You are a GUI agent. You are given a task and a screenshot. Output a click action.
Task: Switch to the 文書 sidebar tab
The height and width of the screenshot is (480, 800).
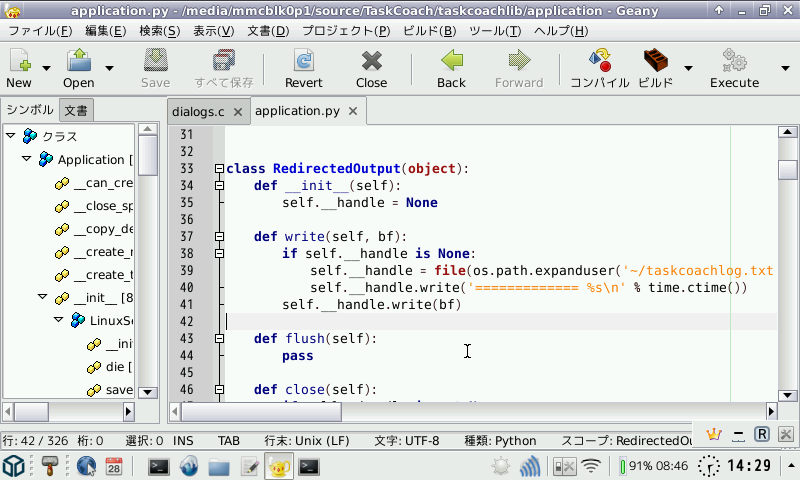(x=76, y=111)
